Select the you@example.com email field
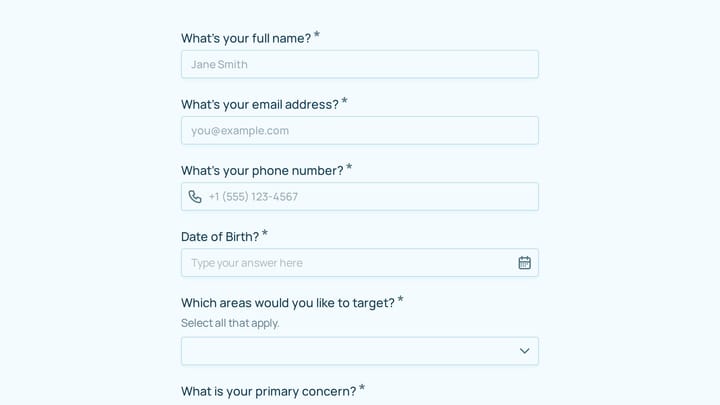The height and width of the screenshot is (405, 720). (360, 130)
